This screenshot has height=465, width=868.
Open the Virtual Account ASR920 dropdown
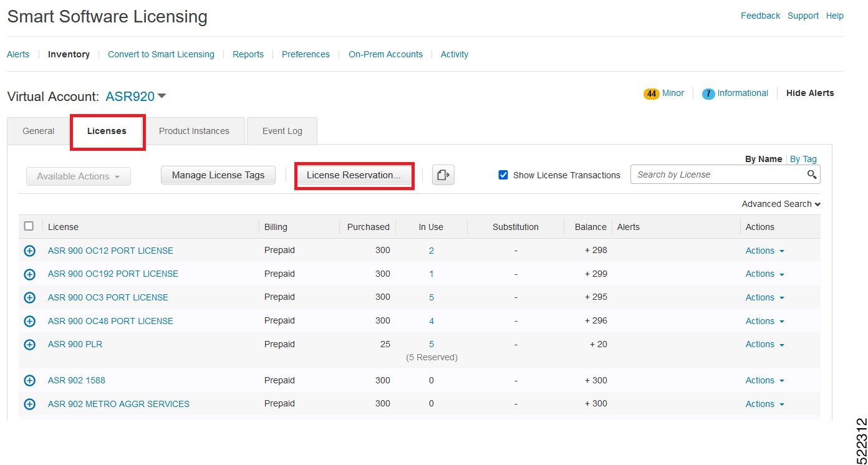[136, 97]
